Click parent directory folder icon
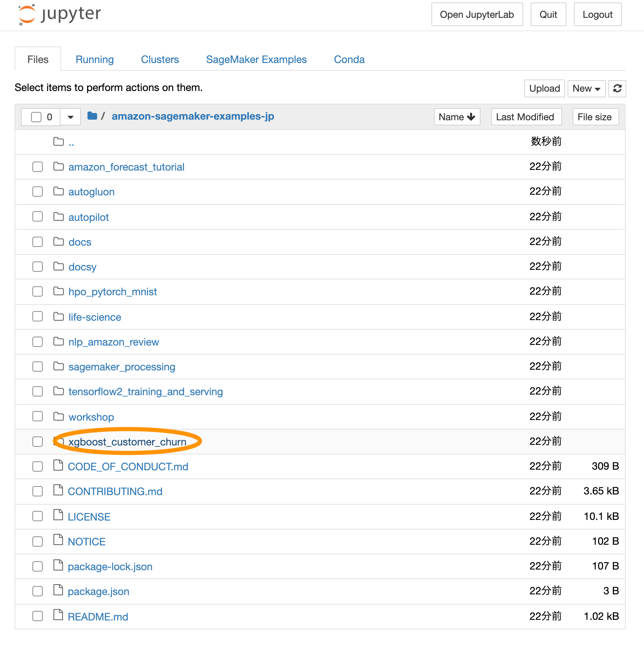 pyautogui.click(x=59, y=142)
